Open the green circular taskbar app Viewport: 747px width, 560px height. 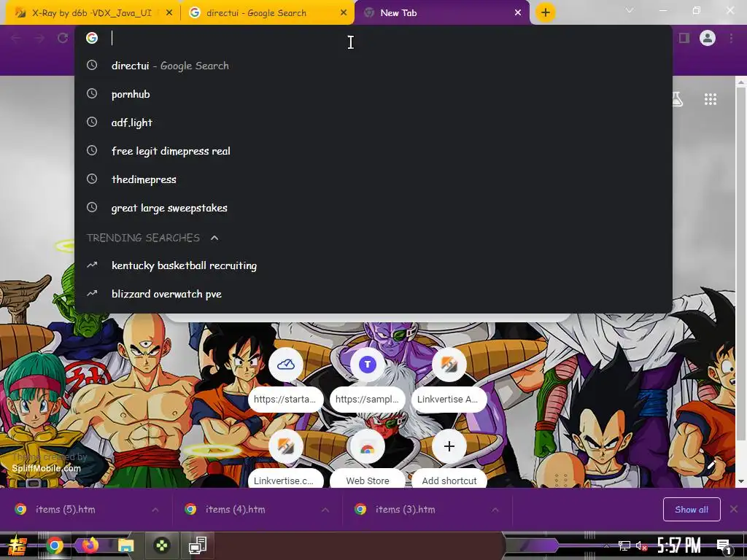click(162, 545)
